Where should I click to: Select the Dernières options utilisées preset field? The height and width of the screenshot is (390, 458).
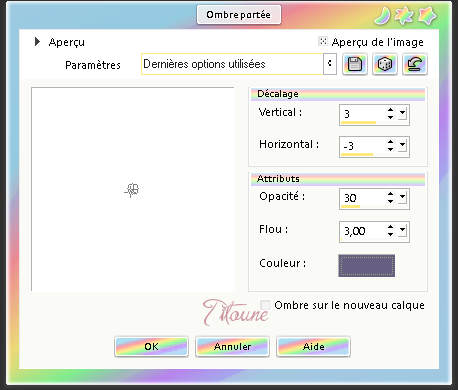point(232,64)
